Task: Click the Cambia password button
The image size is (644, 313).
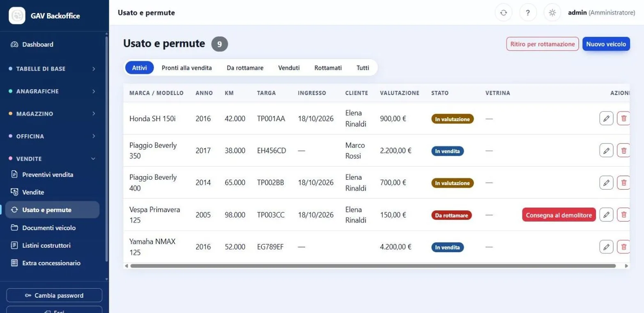Action: (x=54, y=295)
